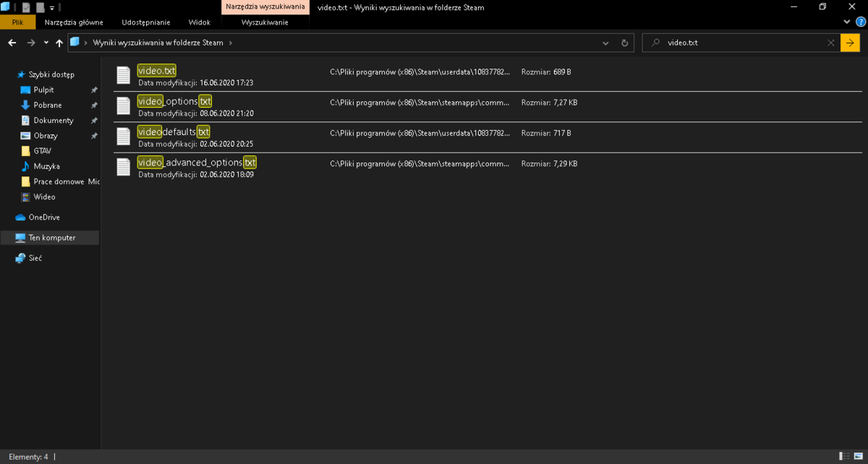Open the Widok ribbon tab
Image resolution: width=868 pixels, height=464 pixels.
click(x=199, y=22)
